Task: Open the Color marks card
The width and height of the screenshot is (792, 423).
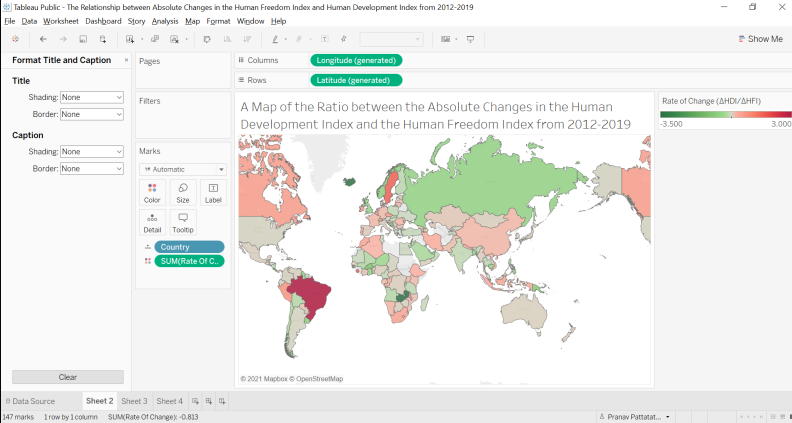Action: [152, 193]
